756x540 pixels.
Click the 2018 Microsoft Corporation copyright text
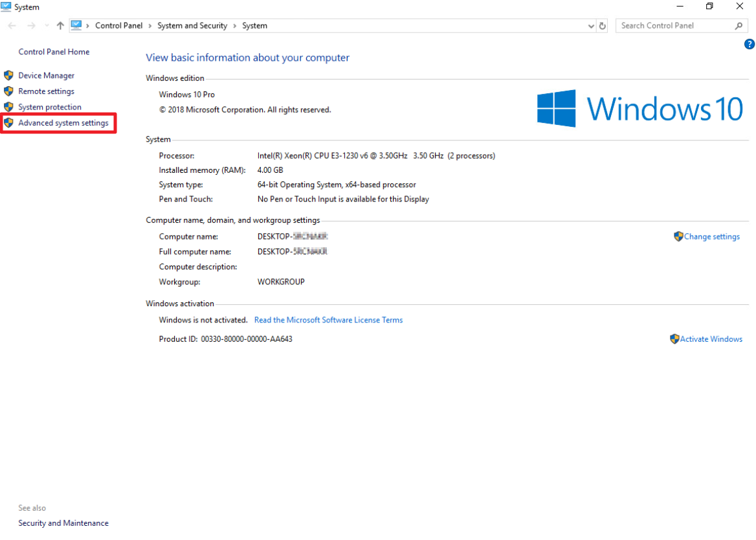click(245, 110)
